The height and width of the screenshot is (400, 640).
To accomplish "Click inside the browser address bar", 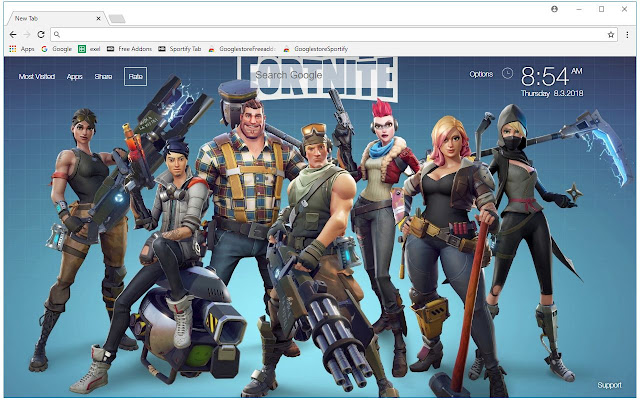I will pyautogui.click(x=334, y=35).
